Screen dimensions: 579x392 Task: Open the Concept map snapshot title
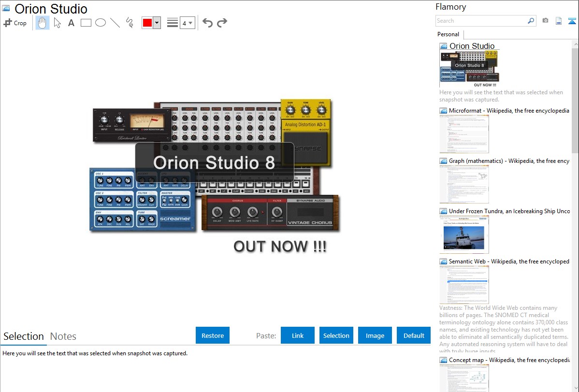(509, 360)
